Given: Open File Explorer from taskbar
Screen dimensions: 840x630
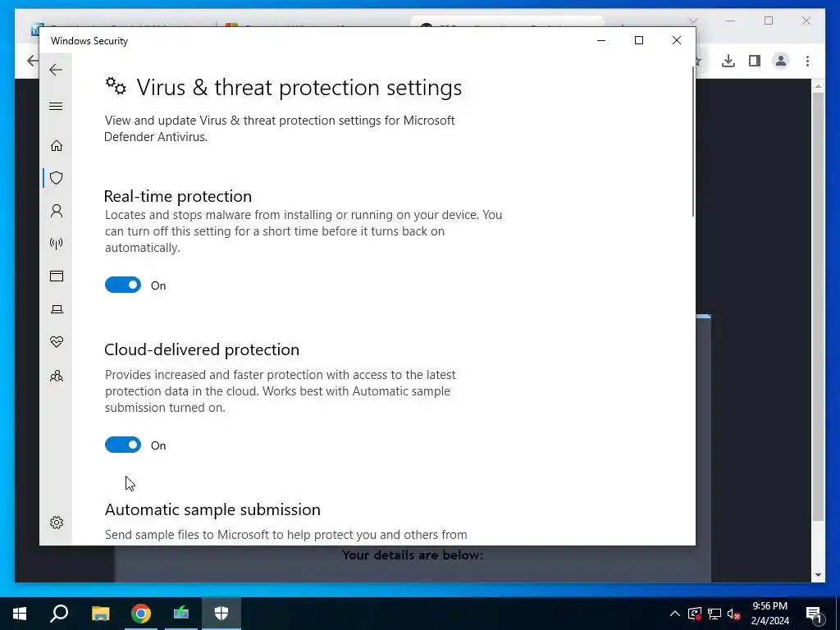Looking at the screenshot, I should click(100, 614).
